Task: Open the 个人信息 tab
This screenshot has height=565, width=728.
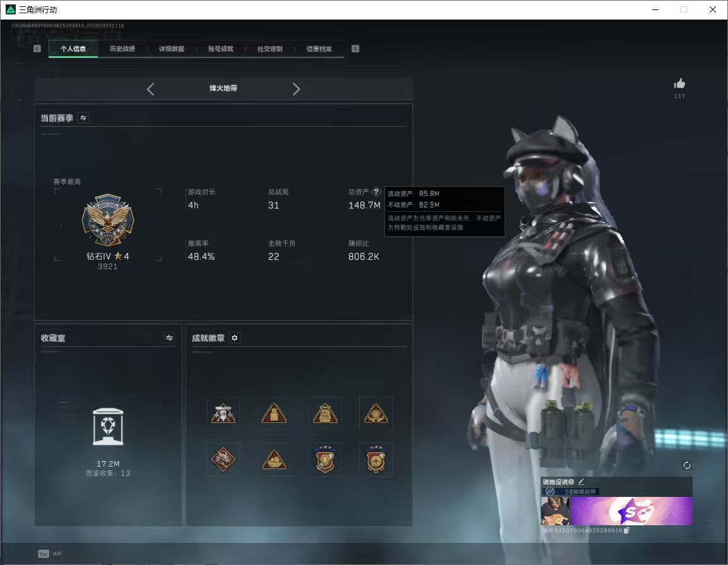Action: click(x=73, y=49)
